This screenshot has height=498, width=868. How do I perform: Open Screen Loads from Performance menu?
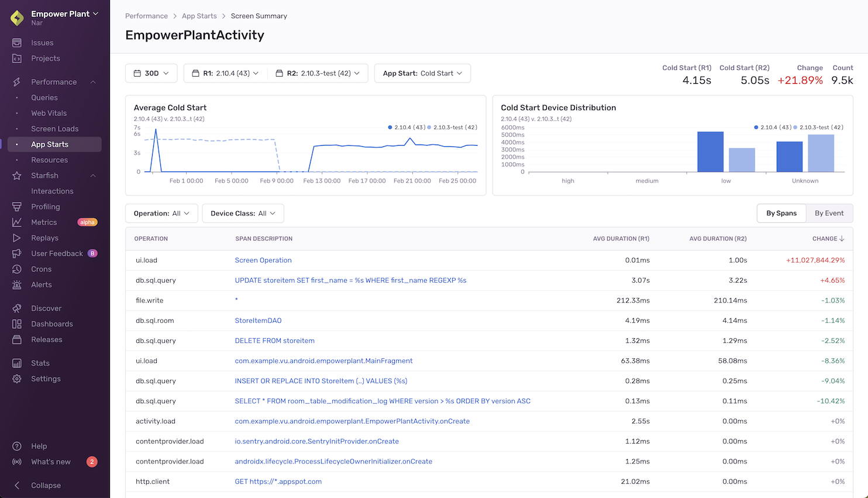(x=54, y=129)
